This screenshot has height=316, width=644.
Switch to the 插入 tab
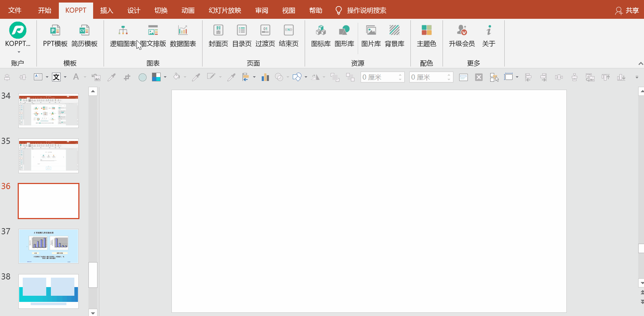click(x=106, y=10)
